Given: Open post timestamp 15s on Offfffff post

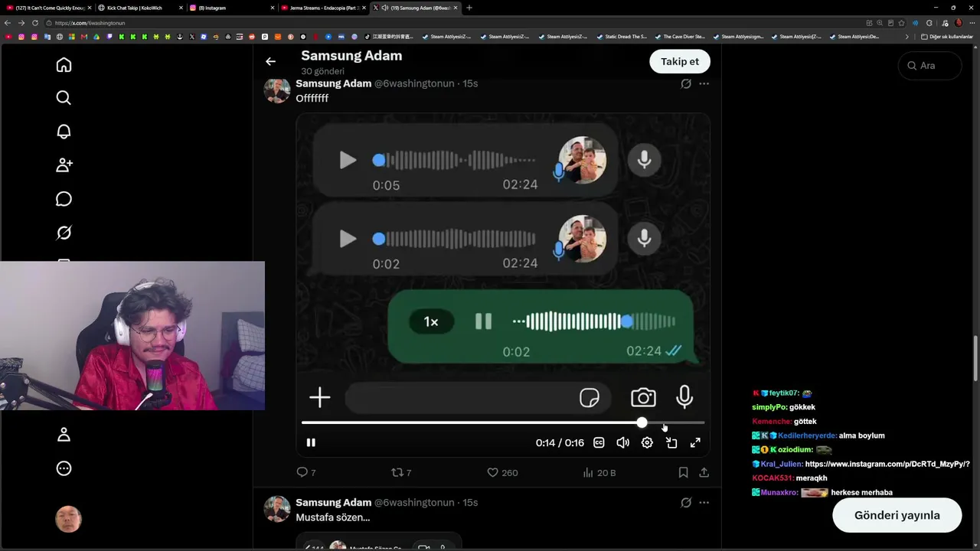Looking at the screenshot, I should (x=470, y=83).
